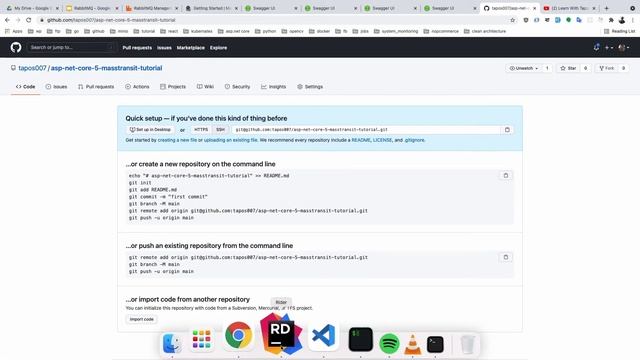Copy the SSH repository URL
Screen dimensions: 640x360
click(507, 130)
